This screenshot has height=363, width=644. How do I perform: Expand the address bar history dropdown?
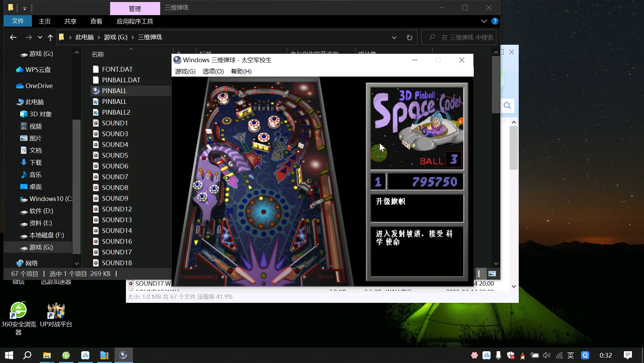pos(394,37)
